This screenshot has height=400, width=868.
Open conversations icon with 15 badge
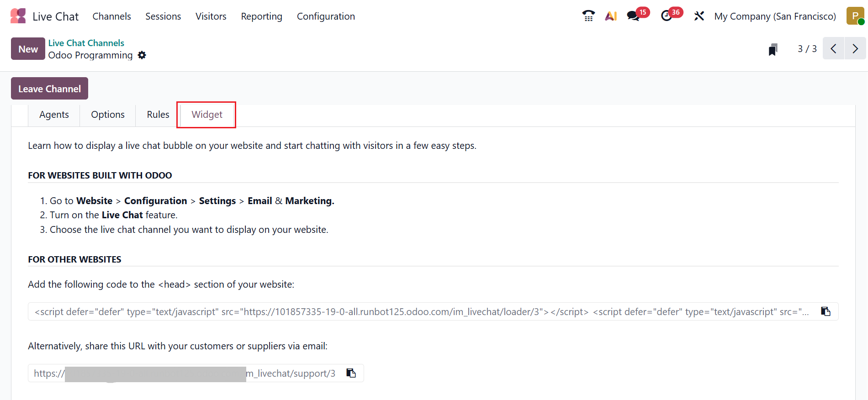[633, 16]
